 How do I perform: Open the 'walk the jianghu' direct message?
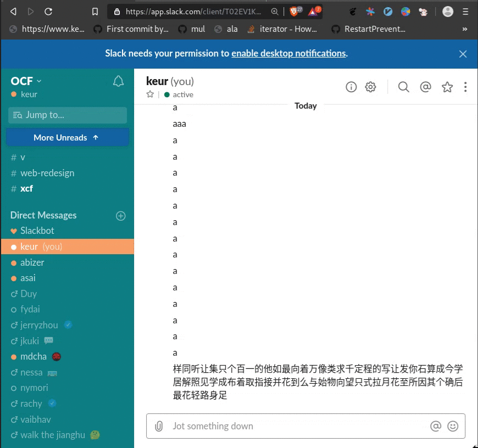tap(68, 435)
